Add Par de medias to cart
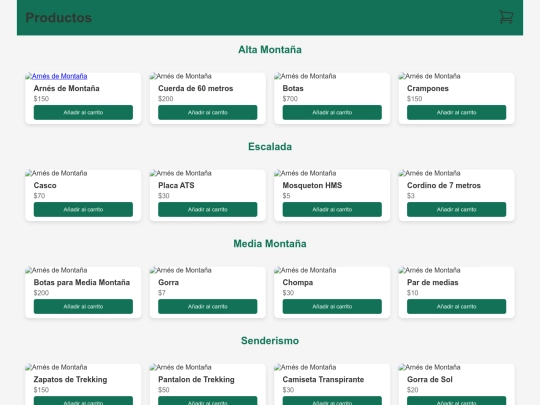540x405 pixels. pyautogui.click(x=456, y=307)
